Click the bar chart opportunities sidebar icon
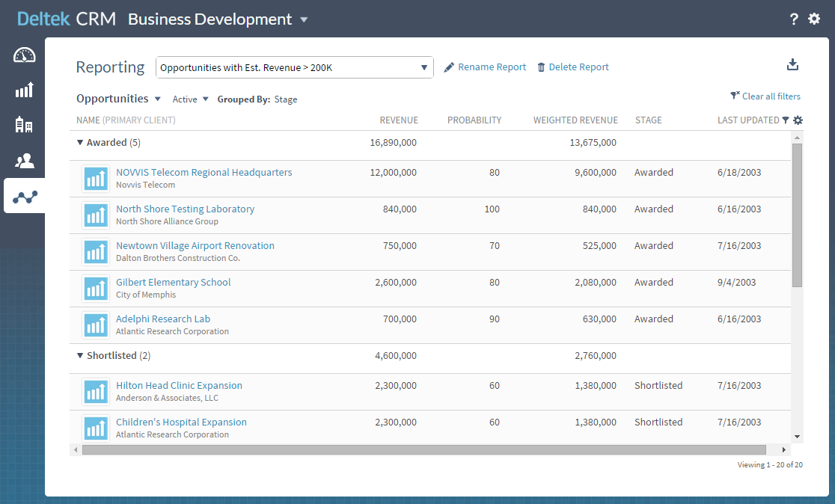This screenshot has height=504, width=835. coord(24,90)
